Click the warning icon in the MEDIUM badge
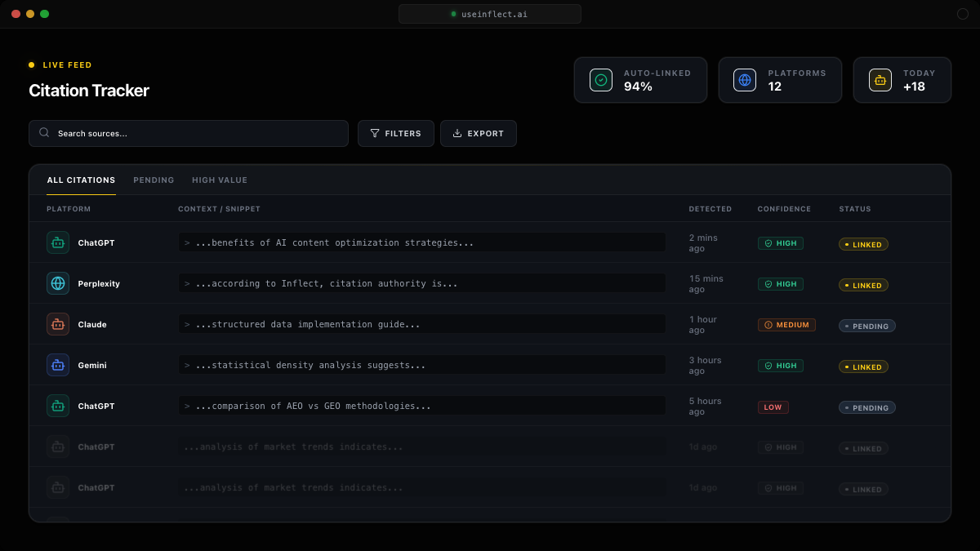This screenshot has width=980, height=551. click(768, 325)
